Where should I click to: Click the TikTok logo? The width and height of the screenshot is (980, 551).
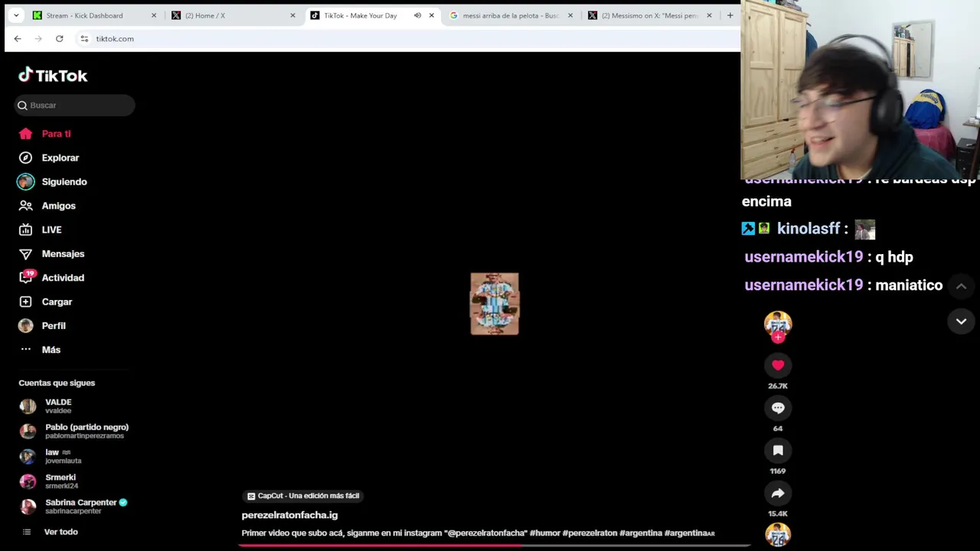point(53,75)
